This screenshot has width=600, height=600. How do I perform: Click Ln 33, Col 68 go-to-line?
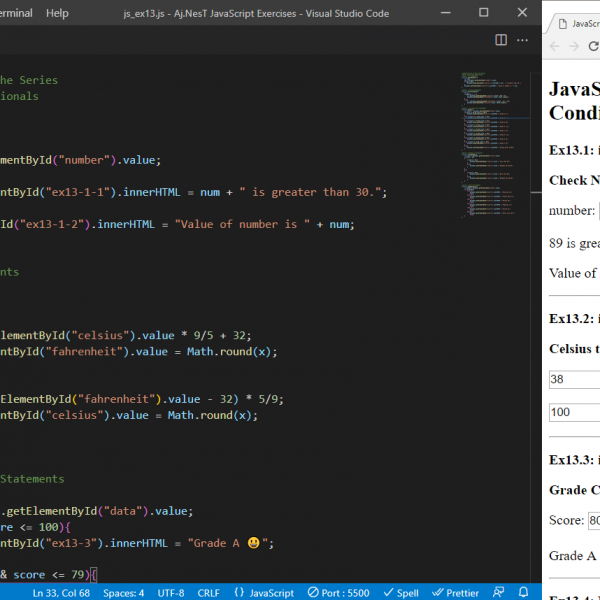(64, 592)
